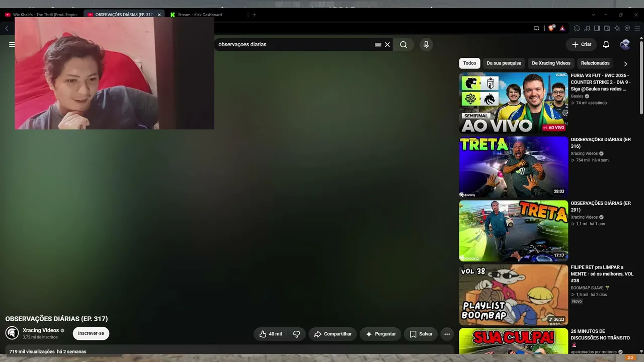Screen dimensions: 644x362
Task: Click the Perguntar ask button
Action: (x=380, y=334)
